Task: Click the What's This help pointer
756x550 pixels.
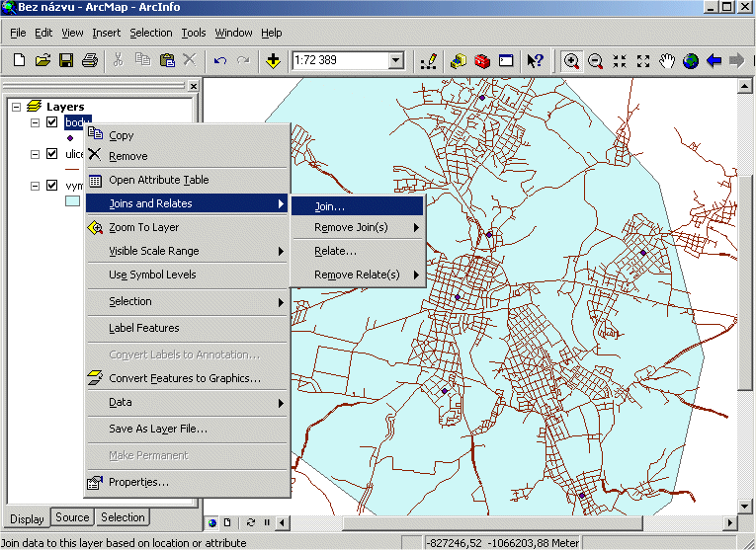Action: click(x=536, y=60)
